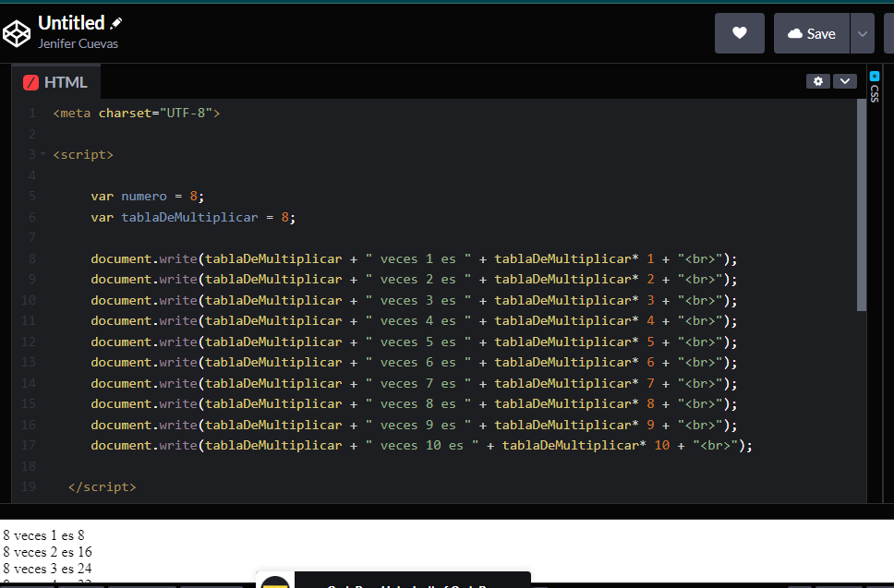This screenshot has height=588, width=894.
Task: Click the CodePen logo icon
Action: coord(17,33)
